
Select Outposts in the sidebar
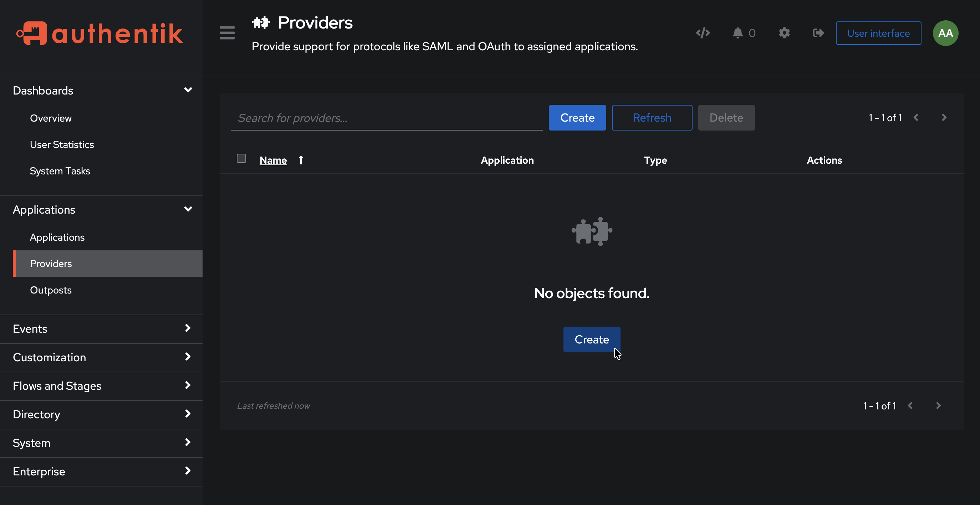click(51, 290)
